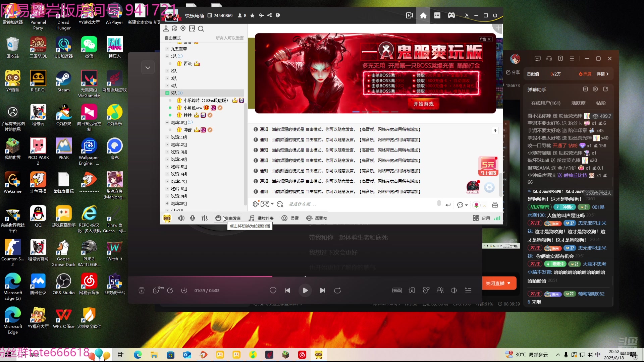Click 分享 share in live tool
The height and width of the screenshot is (362, 644).
[x=513, y=72]
